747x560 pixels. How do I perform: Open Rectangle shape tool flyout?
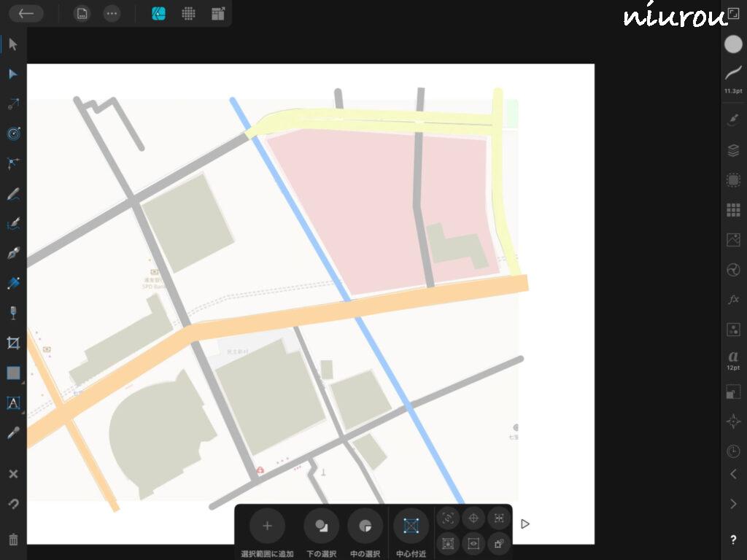tap(13, 373)
